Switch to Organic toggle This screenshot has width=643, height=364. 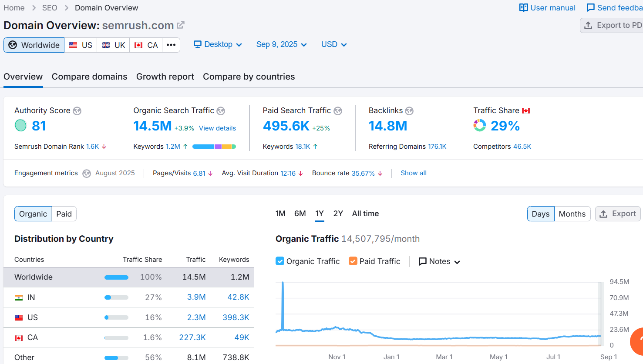point(33,214)
